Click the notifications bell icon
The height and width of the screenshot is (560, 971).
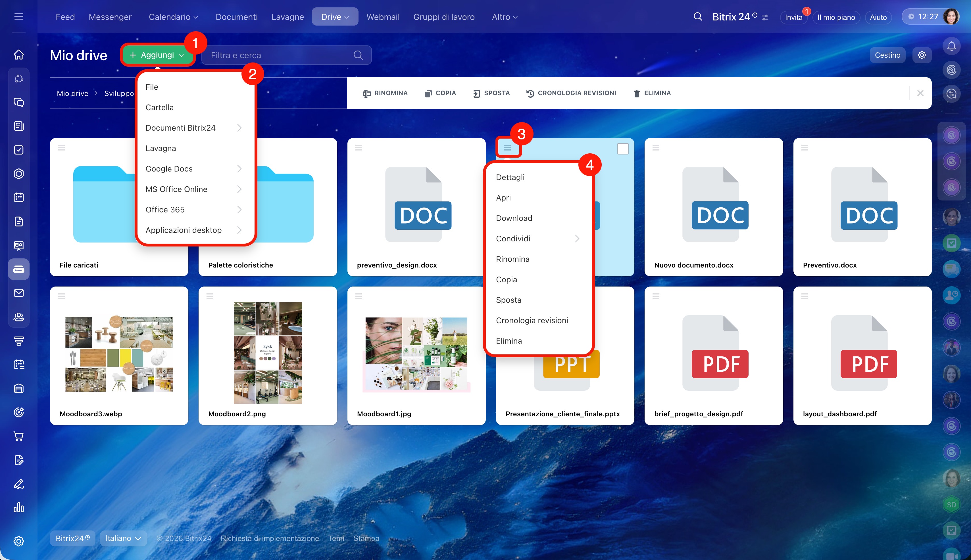coord(951,46)
